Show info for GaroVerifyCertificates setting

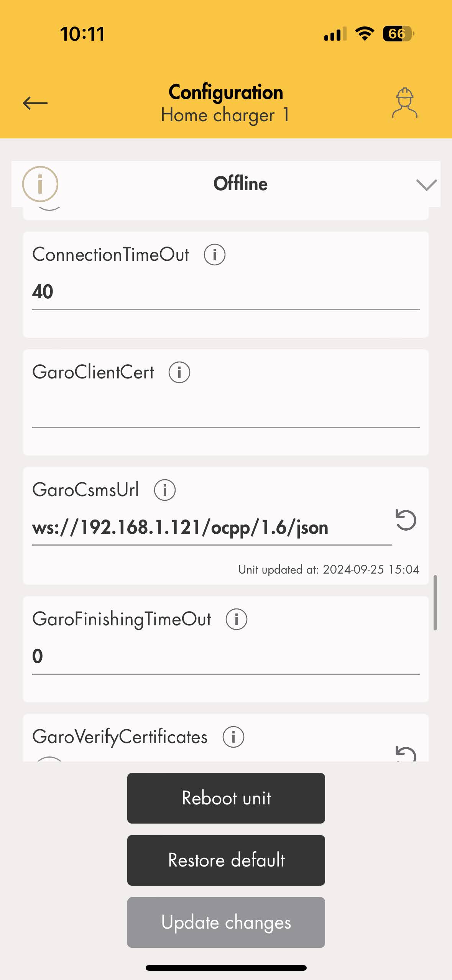[x=233, y=737]
